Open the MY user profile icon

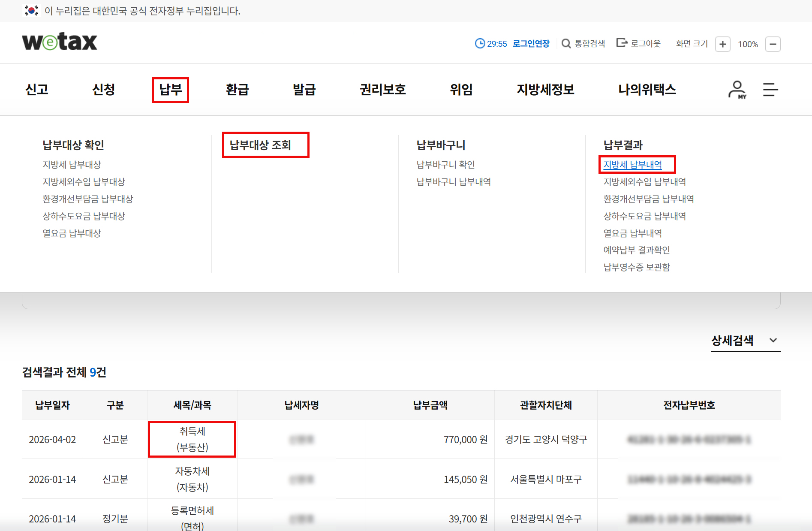click(x=737, y=90)
